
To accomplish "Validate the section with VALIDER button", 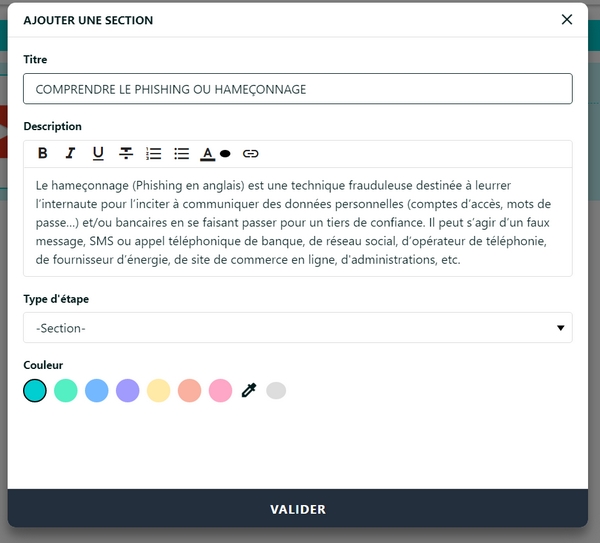I will (x=298, y=509).
